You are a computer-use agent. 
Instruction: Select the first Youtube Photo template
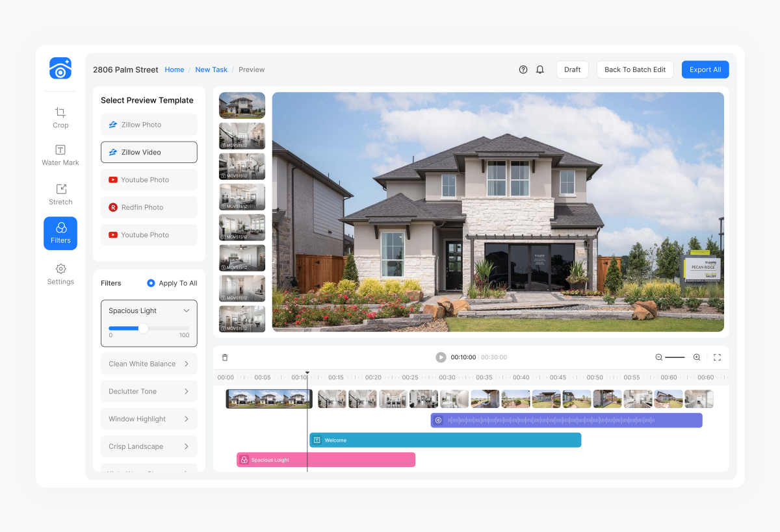149,180
